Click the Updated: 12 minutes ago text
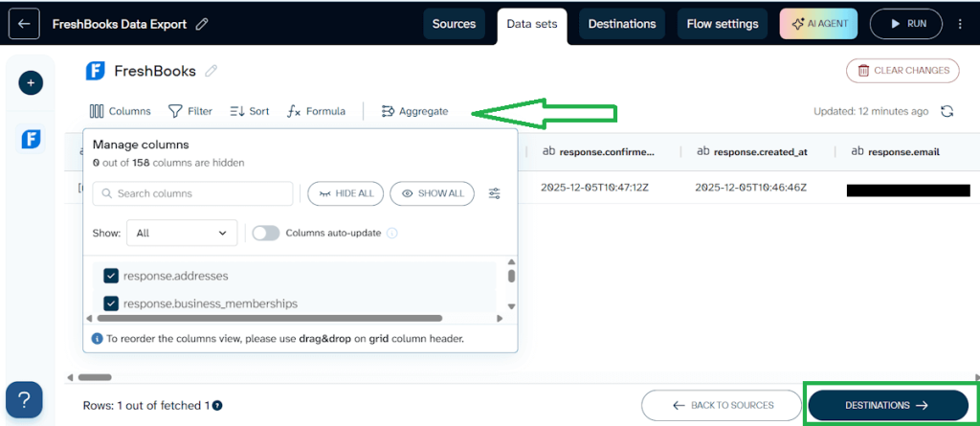Image resolution: width=980 pixels, height=426 pixels. [871, 111]
